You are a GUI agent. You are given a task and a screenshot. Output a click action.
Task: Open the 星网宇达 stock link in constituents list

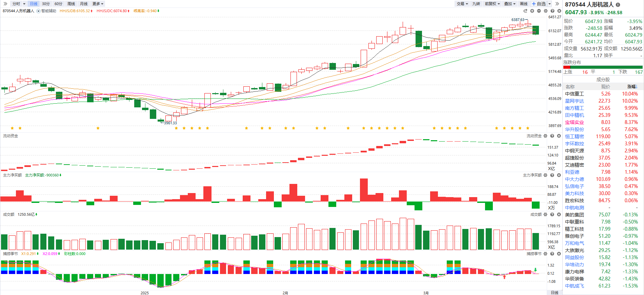click(x=574, y=101)
